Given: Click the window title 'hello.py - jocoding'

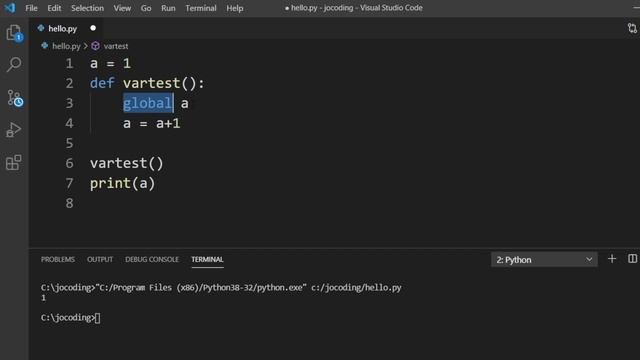Looking at the screenshot, I should [322, 8].
